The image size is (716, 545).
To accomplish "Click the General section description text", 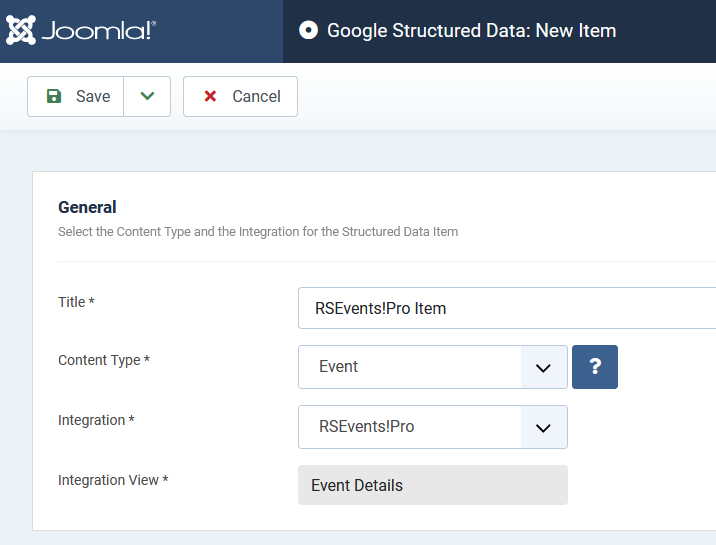I will (258, 232).
